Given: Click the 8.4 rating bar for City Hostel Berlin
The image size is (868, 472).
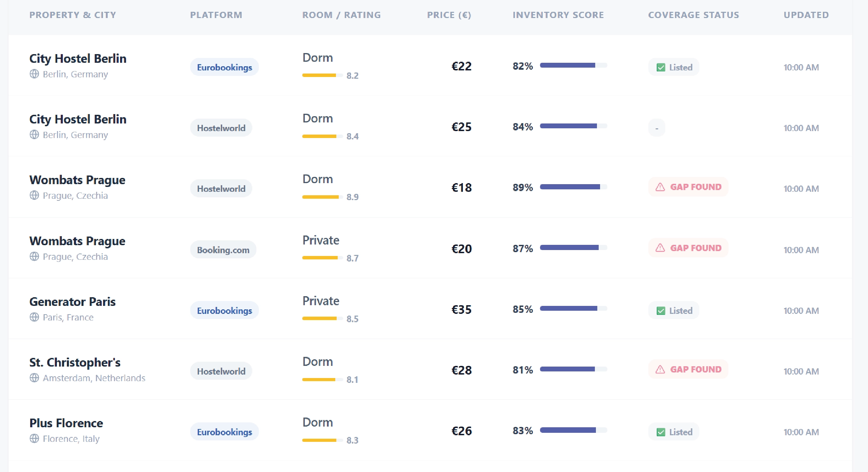Looking at the screenshot, I should 322,136.
